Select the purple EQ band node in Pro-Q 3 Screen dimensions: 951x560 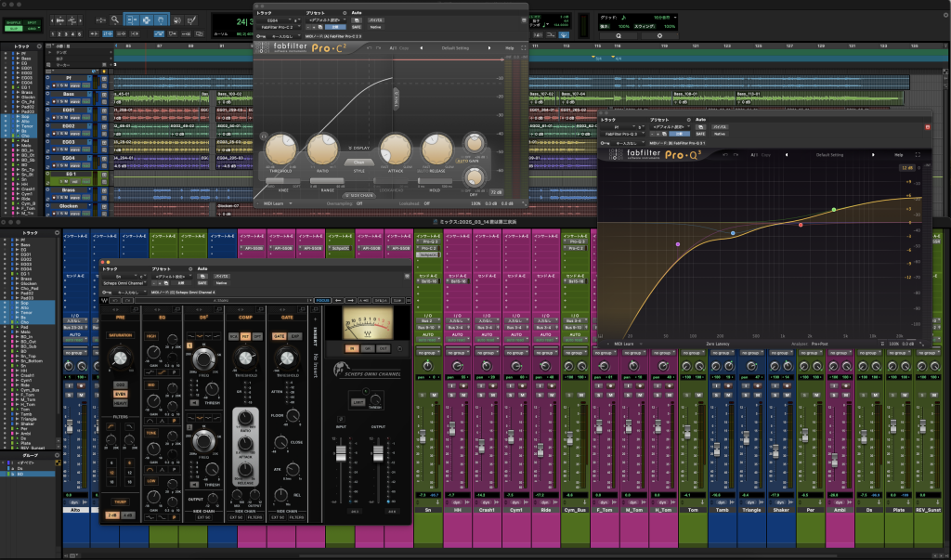click(x=677, y=244)
